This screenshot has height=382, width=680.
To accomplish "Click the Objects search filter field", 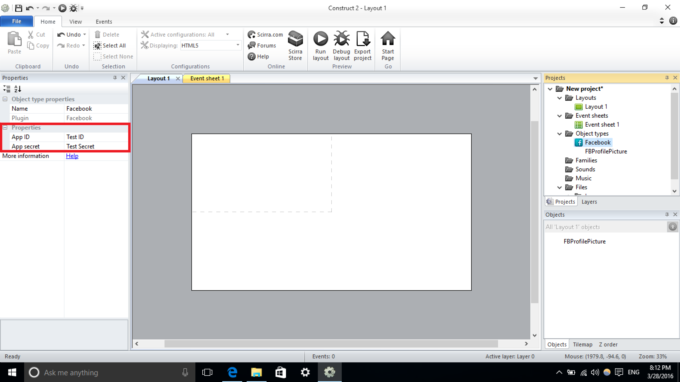I will 605,227.
